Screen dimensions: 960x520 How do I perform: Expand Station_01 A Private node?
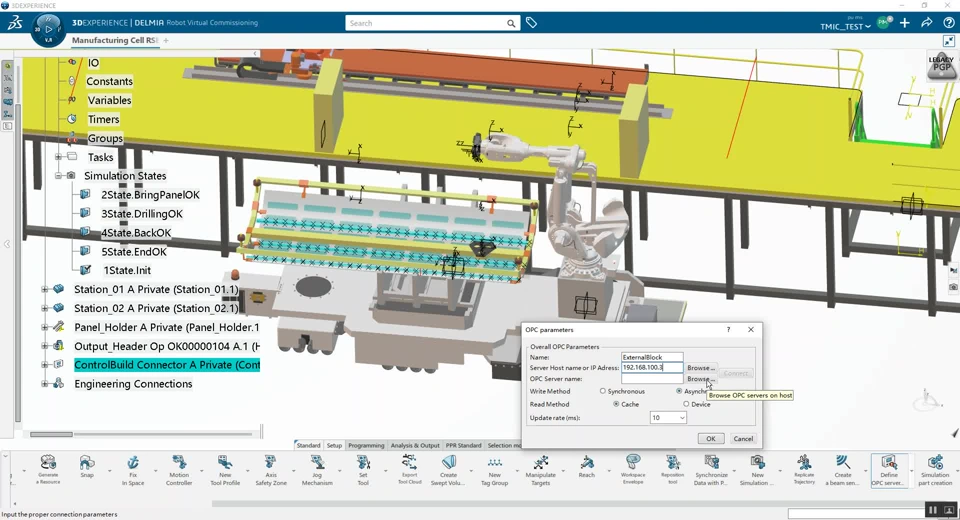coord(45,289)
